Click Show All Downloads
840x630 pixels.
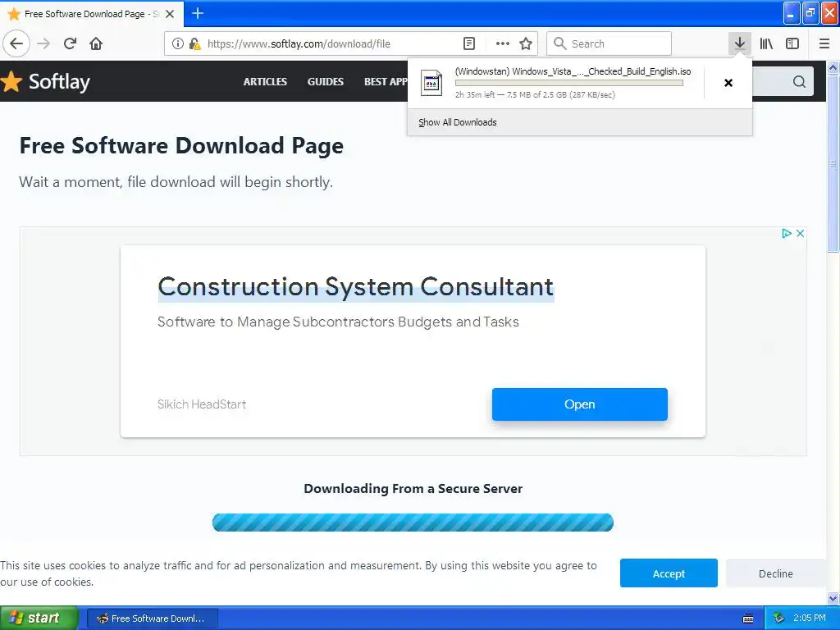(458, 122)
